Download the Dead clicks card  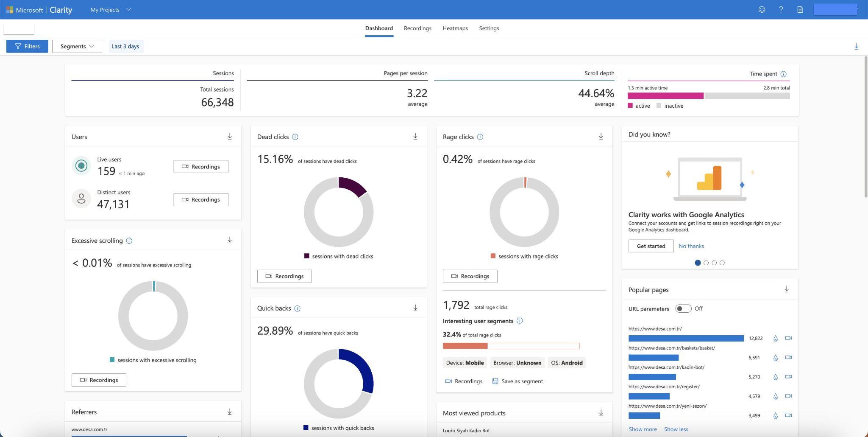tap(415, 136)
